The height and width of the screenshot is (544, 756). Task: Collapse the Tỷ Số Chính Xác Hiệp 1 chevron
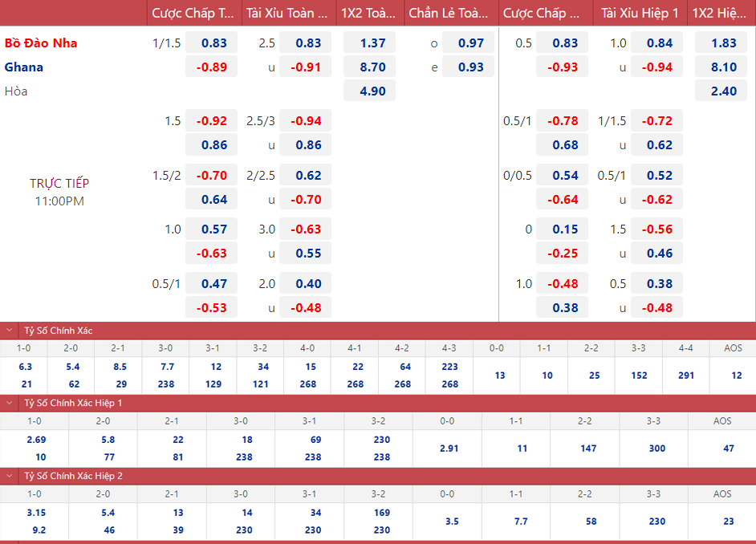pyautogui.click(x=9, y=403)
